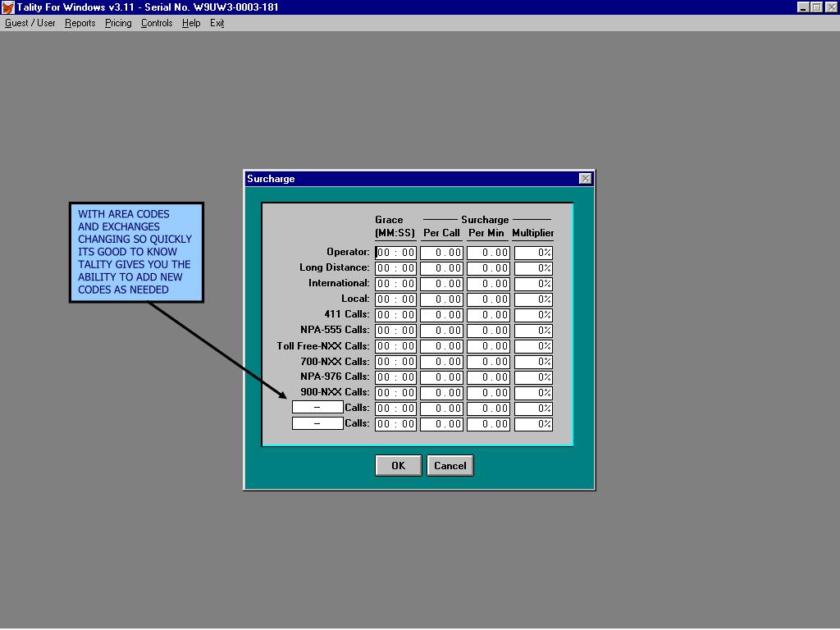Viewport: 840px width, 630px height.
Task: Click second custom Calls row Multiplier field
Action: tap(533, 424)
